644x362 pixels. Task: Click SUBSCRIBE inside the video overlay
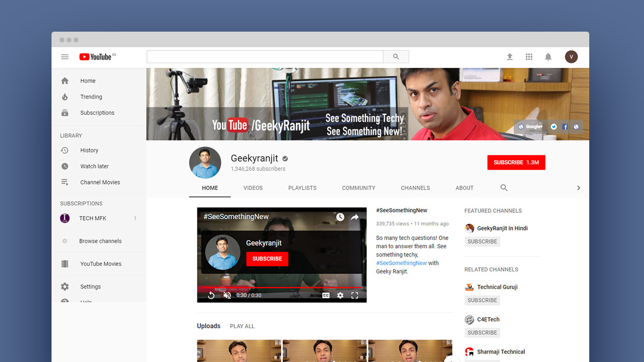[x=267, y=259]
